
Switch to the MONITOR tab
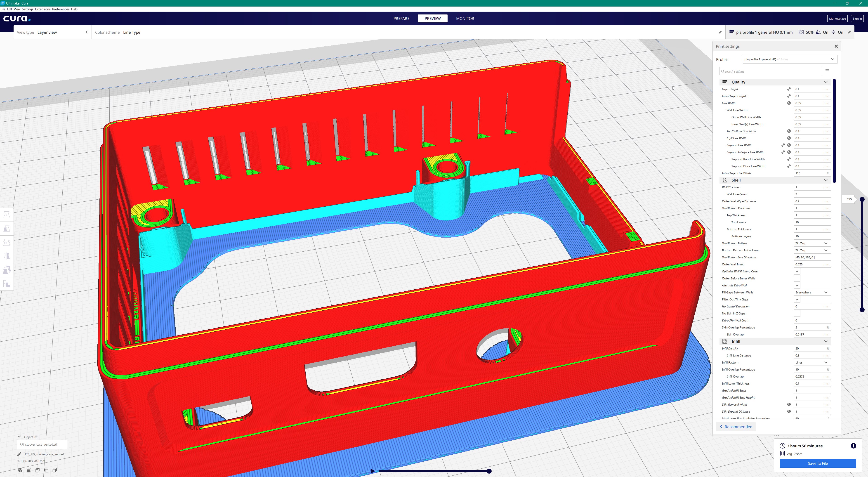tap(465, 19)
